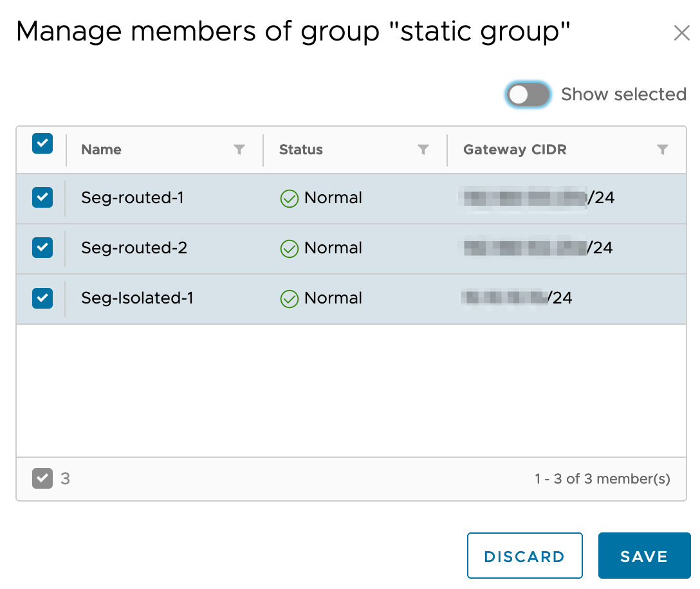
Task: Click the selected count icon in footer
Action: tap(42, 478)
